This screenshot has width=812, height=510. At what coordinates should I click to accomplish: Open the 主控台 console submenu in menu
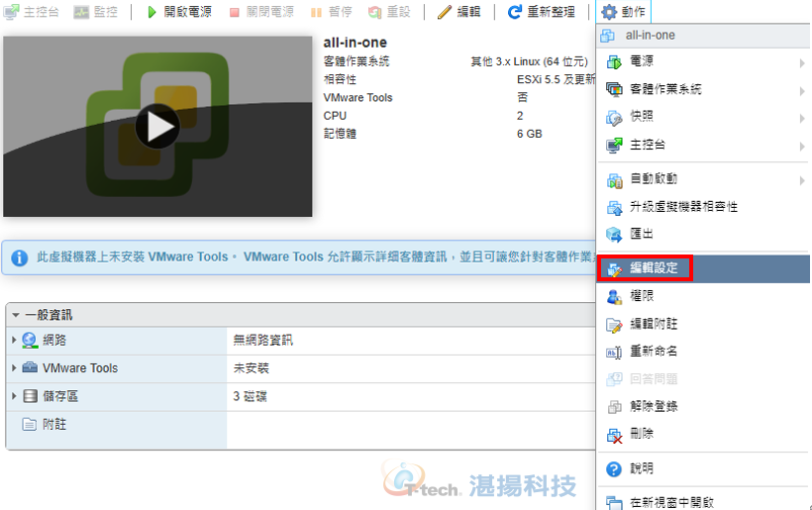point(703,145)
